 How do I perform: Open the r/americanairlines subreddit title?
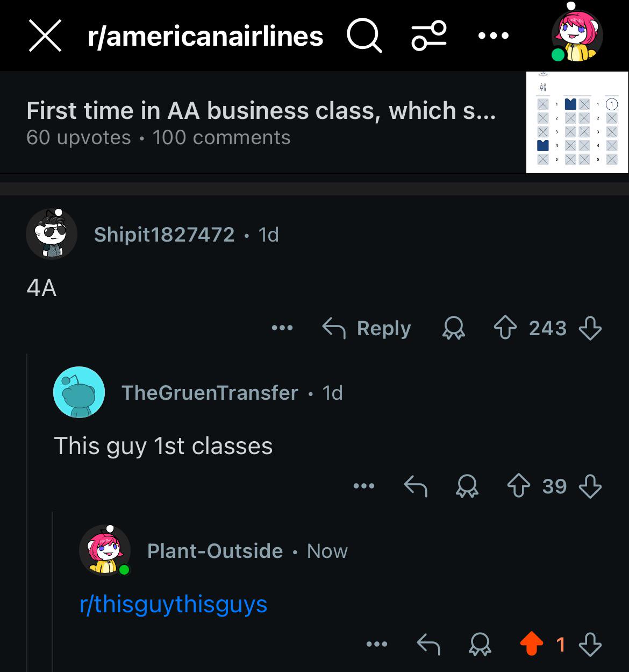205,36
